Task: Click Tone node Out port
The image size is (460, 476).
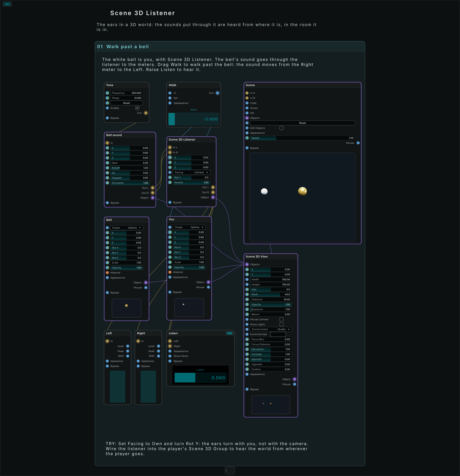Action: coord(146,113)
